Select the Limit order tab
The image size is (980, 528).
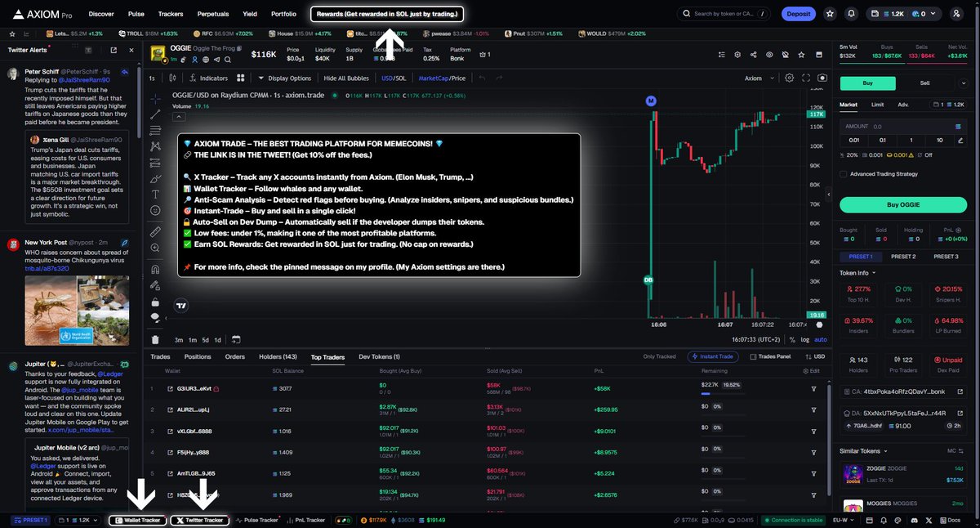pos(877,105)
